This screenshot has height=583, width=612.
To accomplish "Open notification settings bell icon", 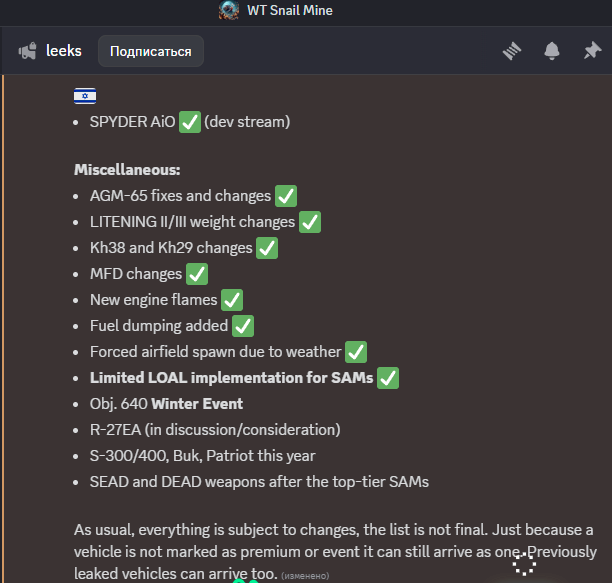I will coord(552,51).
